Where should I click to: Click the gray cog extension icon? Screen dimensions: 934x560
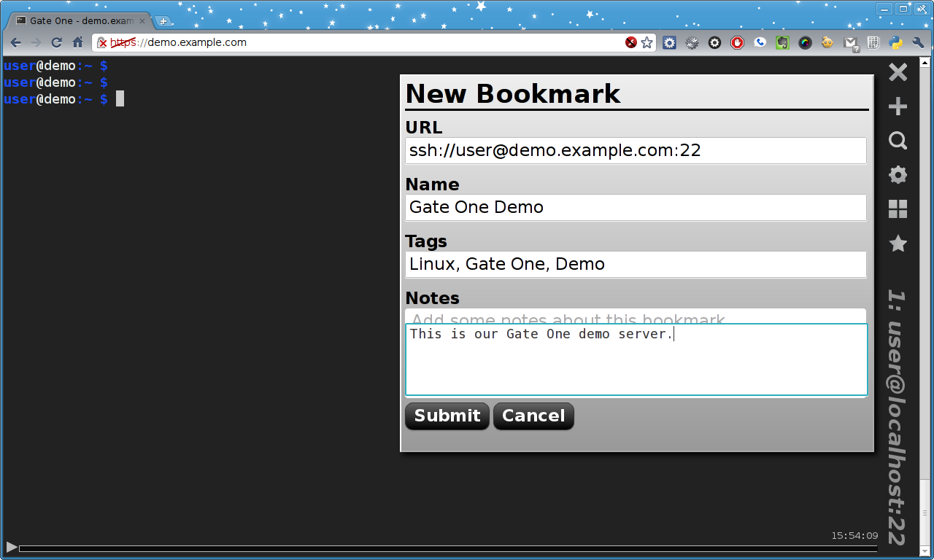692,42
